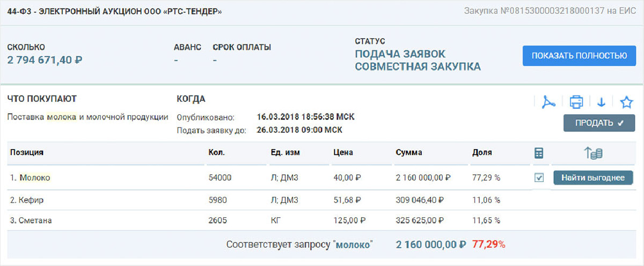Click the printer icon
644x266 pixels.
[576, 101]
